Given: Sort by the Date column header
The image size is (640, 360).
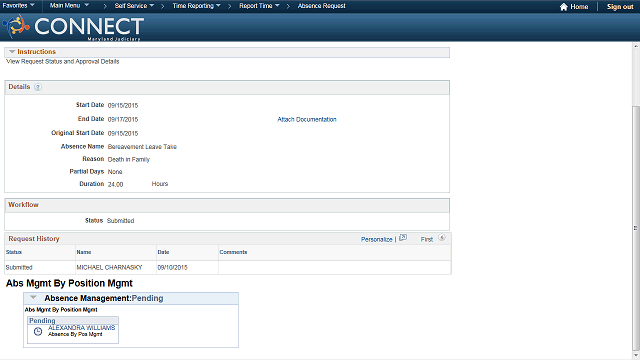Looking at the screenshot, I should tap(163, 252).
